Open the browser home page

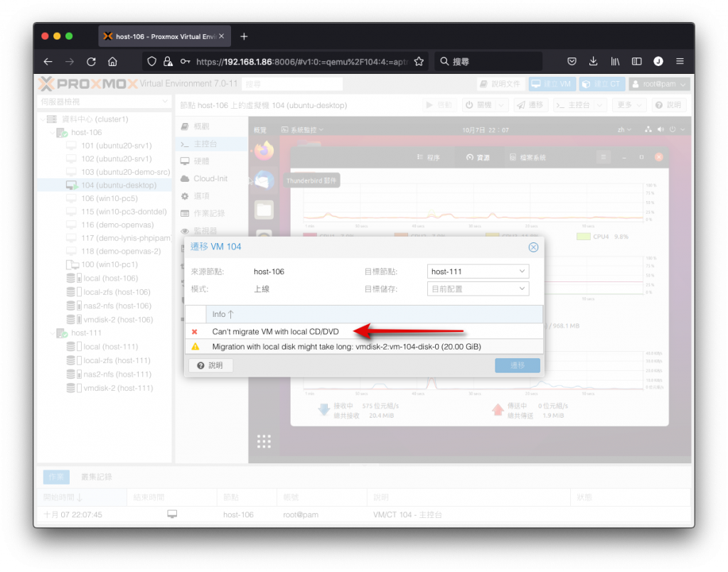[112, 61]
